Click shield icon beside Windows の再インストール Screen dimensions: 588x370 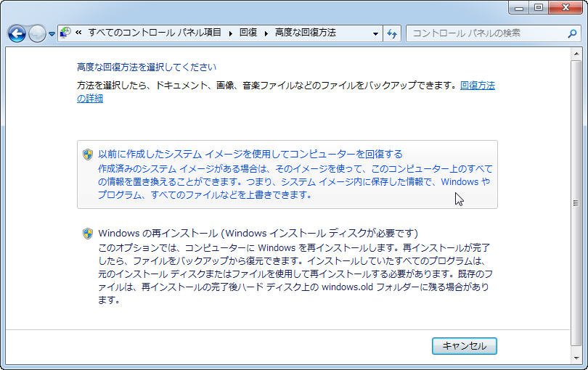point(88,234)
